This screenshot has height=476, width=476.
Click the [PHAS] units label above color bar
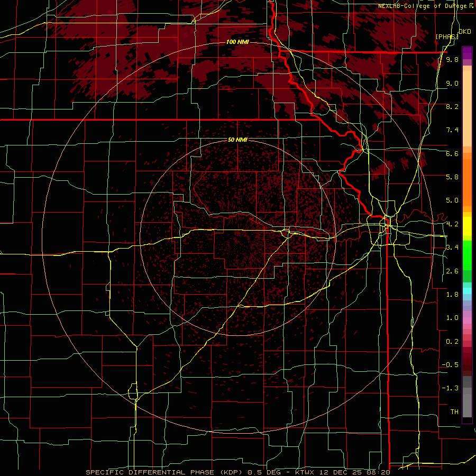point(447,36)
